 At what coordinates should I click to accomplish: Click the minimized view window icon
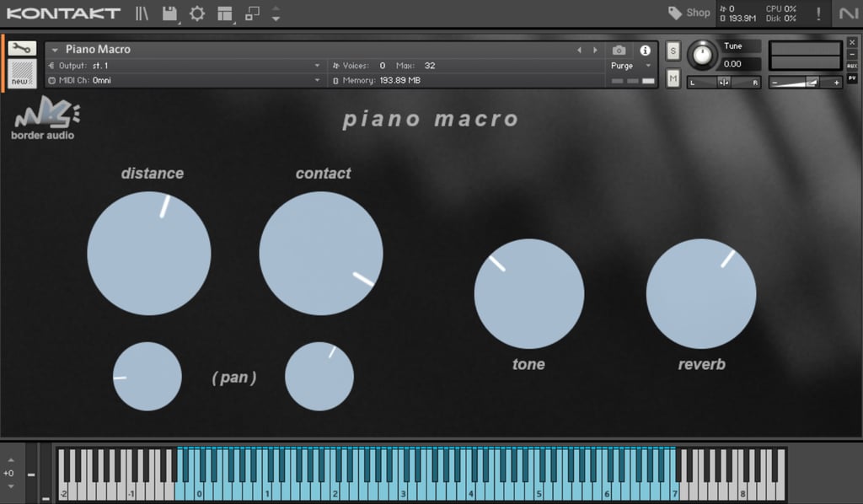tap(252, 13)
